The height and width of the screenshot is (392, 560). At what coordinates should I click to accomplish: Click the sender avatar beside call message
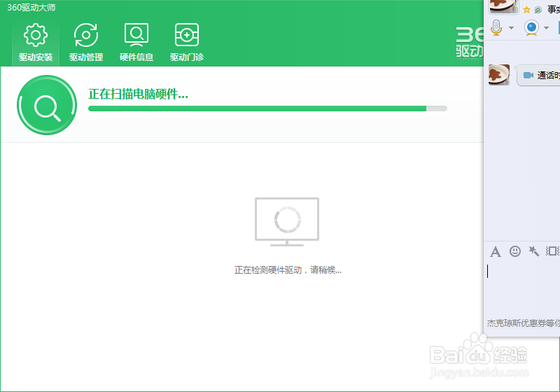click(x=499, y=75)
